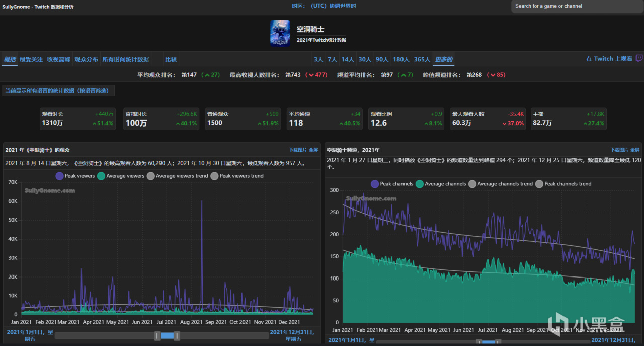Click 下载图片 link on viewers chart
Viewport: 644px width, 346px height.
pyautogui.click(x=297, y=150)
